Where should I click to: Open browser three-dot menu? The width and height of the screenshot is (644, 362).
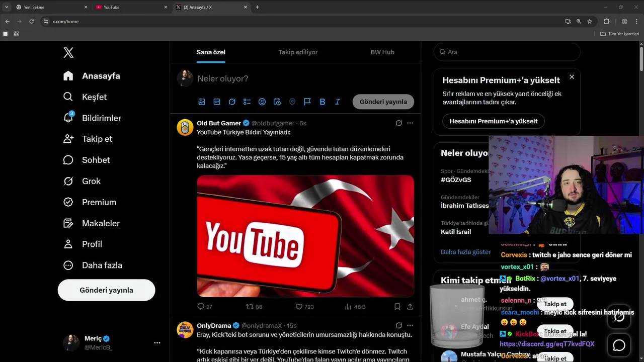(637, 22)
